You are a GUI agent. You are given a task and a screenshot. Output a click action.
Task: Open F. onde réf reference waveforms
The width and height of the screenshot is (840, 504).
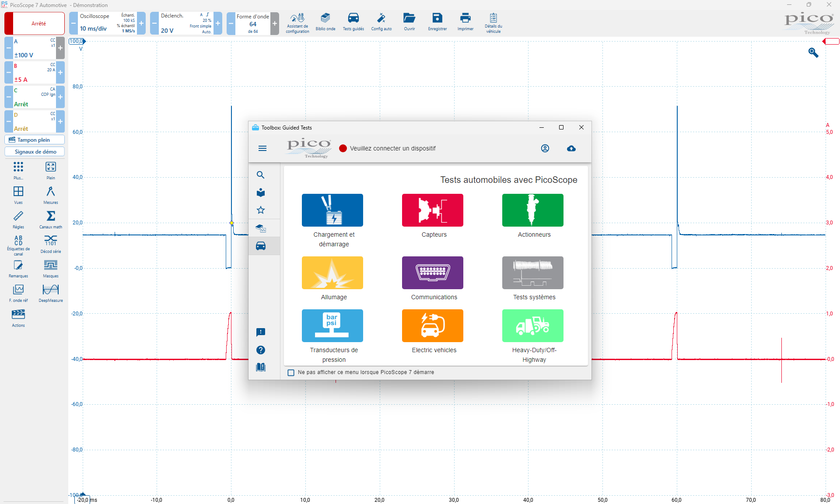tap(18, 293)
